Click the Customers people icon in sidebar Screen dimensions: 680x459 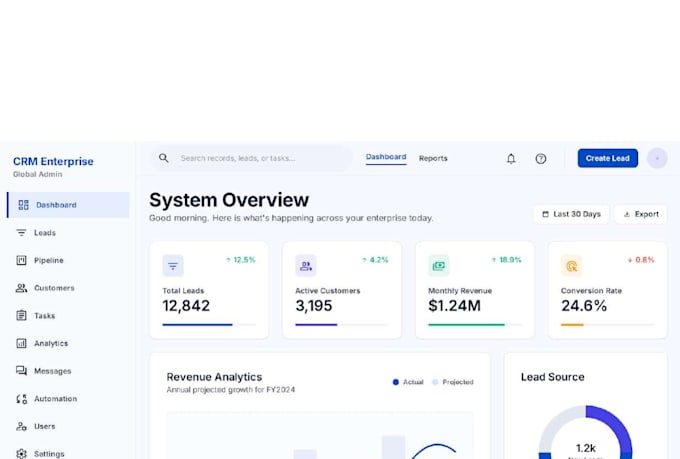(21, 288)
